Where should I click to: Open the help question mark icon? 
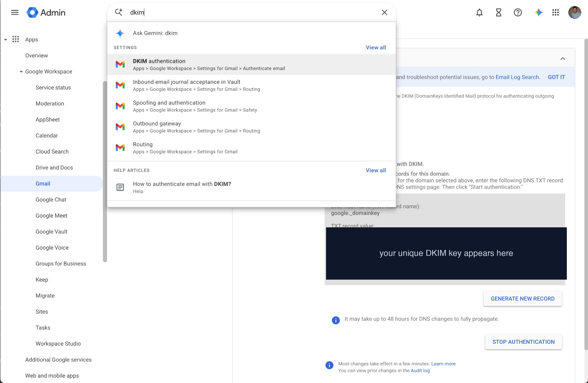point(518,12)
